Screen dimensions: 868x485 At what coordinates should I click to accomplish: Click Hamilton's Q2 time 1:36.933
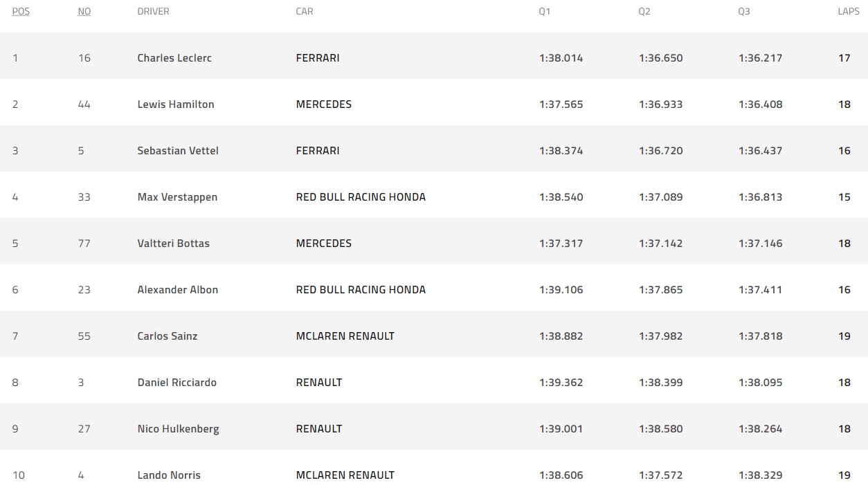pyautogui.click(x=660, y=104)
